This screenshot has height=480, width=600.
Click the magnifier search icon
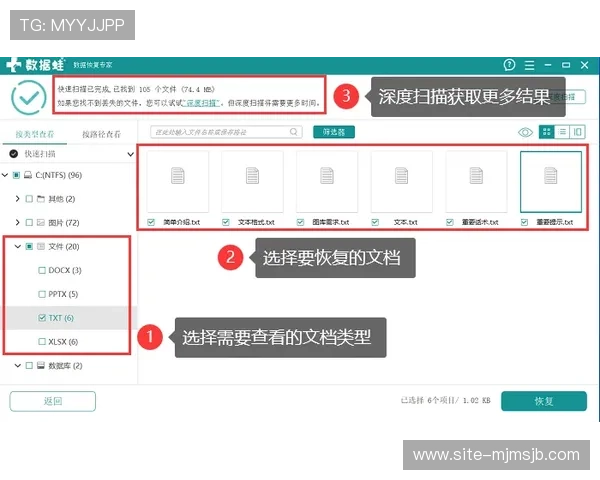pyautogui.click(x=293, y=132)
